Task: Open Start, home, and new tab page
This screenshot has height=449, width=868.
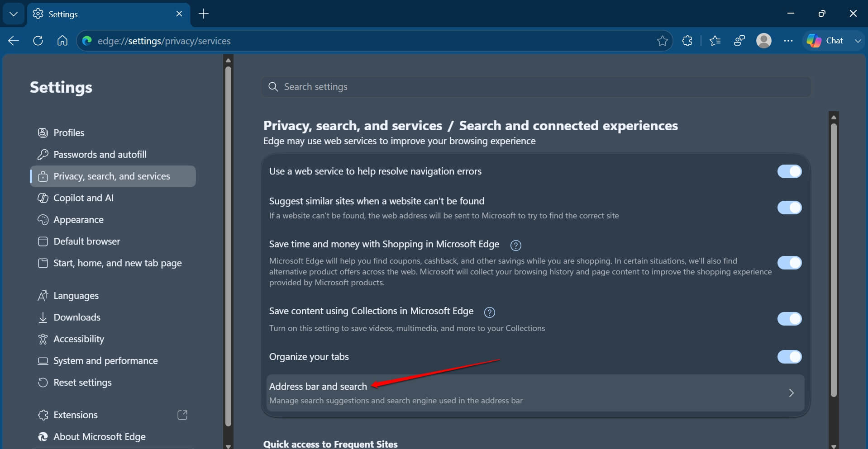Action: pyautogui.click(x=113, y=263)
